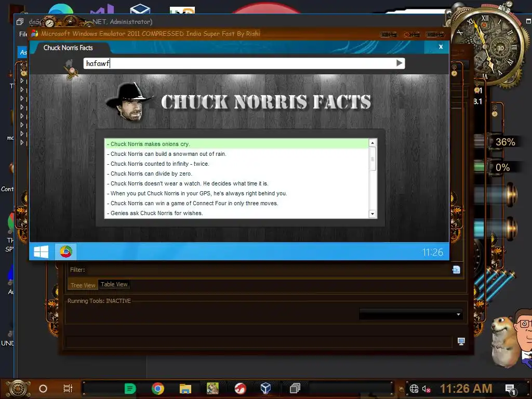Screen dimensions: 532x399
Task: Open Google Chrome from the host taskbar
Action: 158,389
